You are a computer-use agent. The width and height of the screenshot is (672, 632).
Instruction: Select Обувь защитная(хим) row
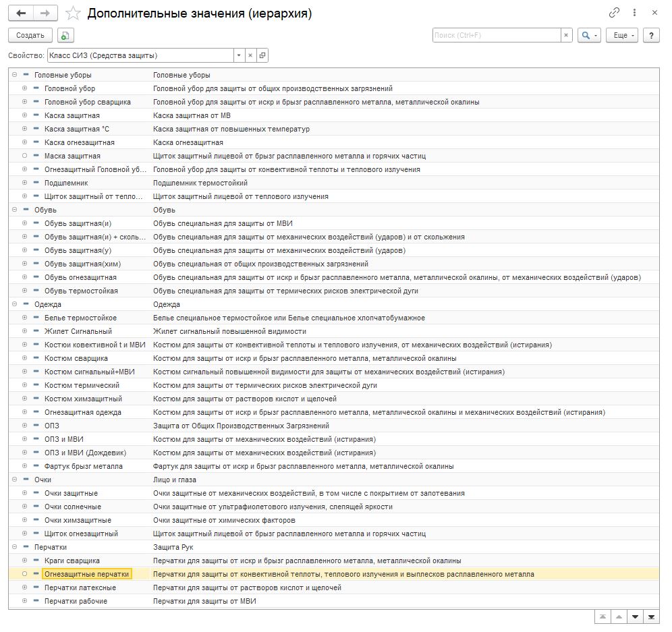pyautogui.click(x=333, y=264)
